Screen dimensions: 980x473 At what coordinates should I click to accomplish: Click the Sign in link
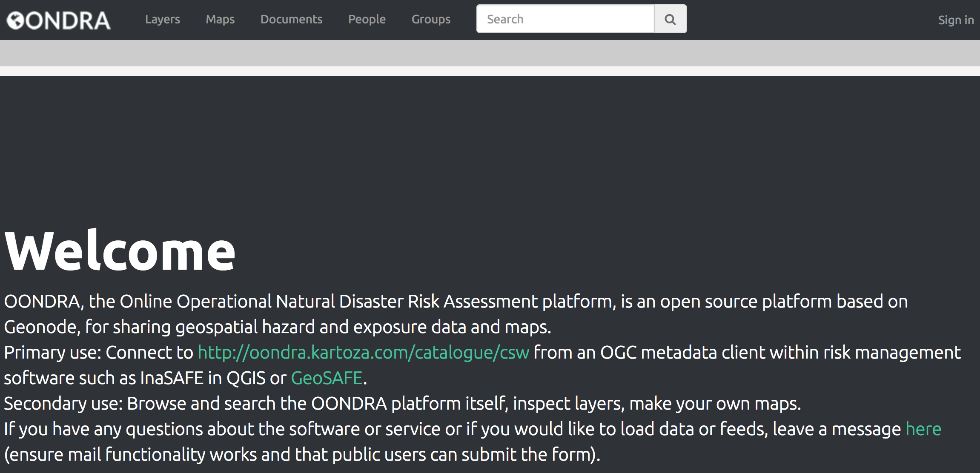[956, 20]
